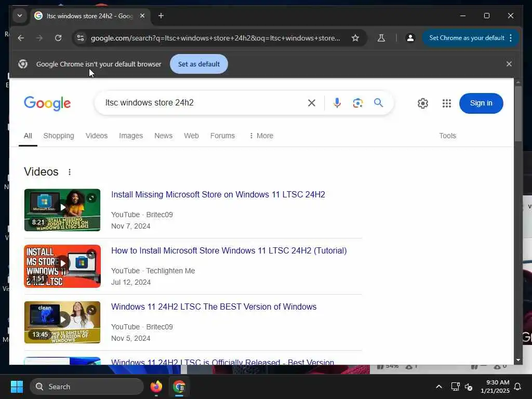Viewport: 532px width, 399px height.
Task: Click the Sign in button
Action: coord(481,103)
